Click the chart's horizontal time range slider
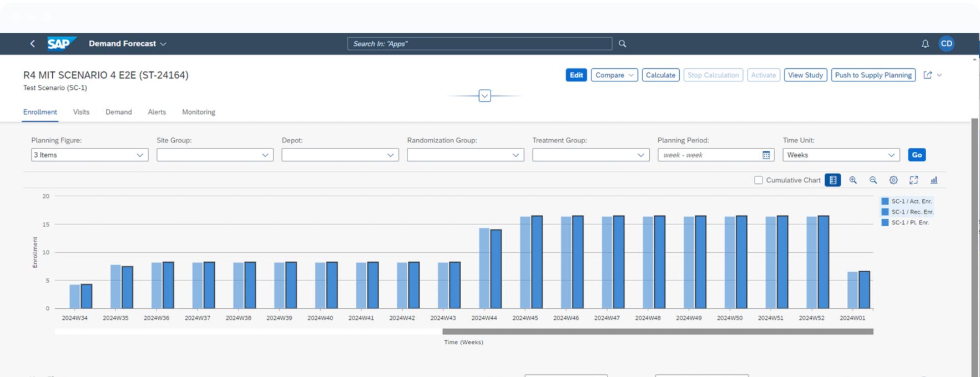The width and height of the screenshot is (980, 377). click(x=657, y=332)
